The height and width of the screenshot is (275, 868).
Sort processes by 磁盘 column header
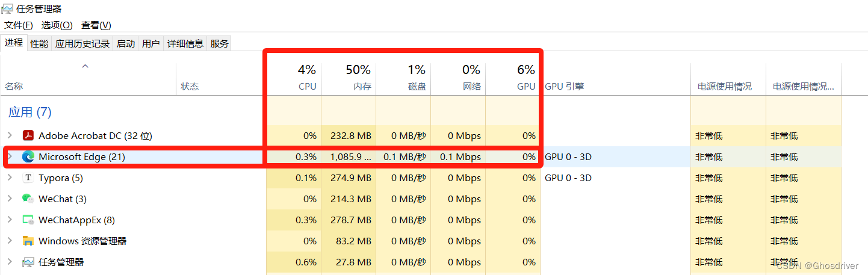pos(417,86)
